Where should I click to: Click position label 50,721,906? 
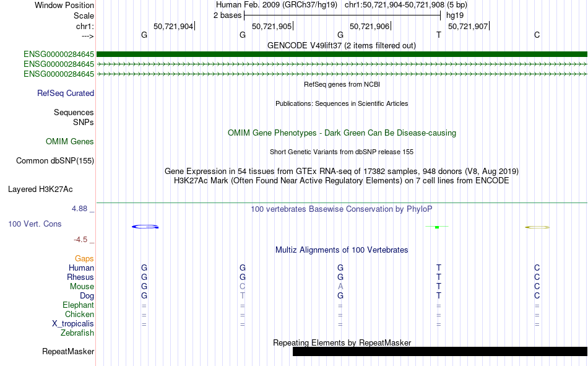[370, 26]
